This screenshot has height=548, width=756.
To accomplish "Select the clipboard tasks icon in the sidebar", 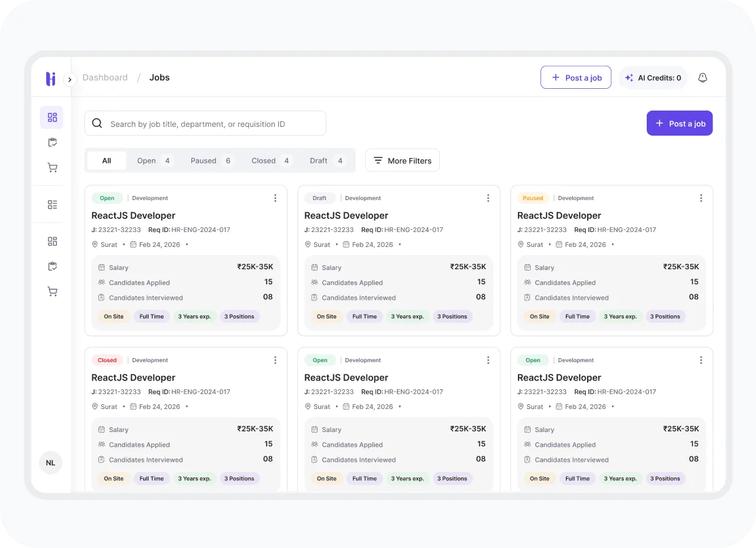I will [52, 142].
